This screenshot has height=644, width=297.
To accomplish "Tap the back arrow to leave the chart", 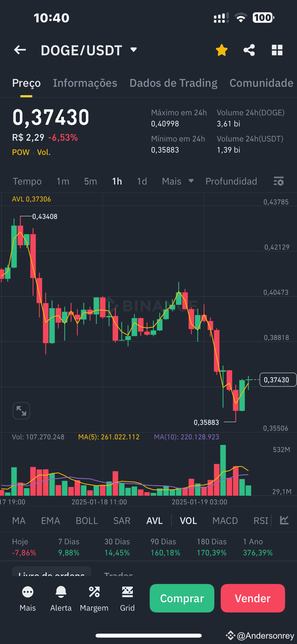I will [x=20, y=50].
